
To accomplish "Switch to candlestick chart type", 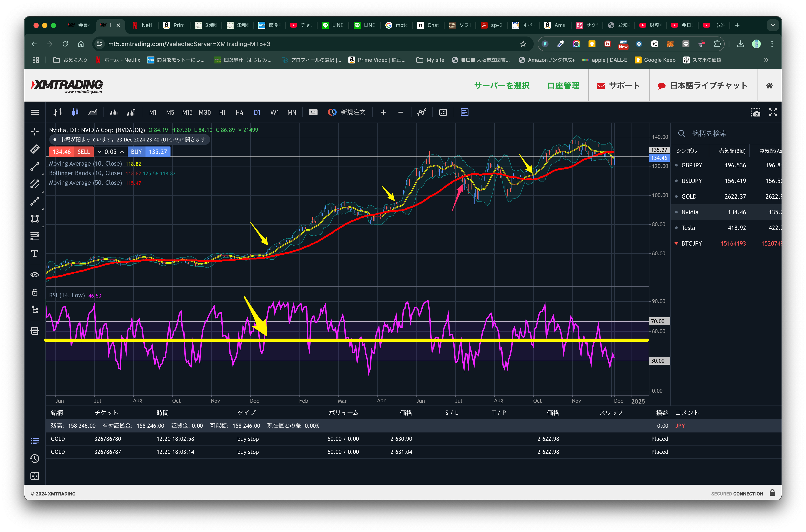I will 75,112.
